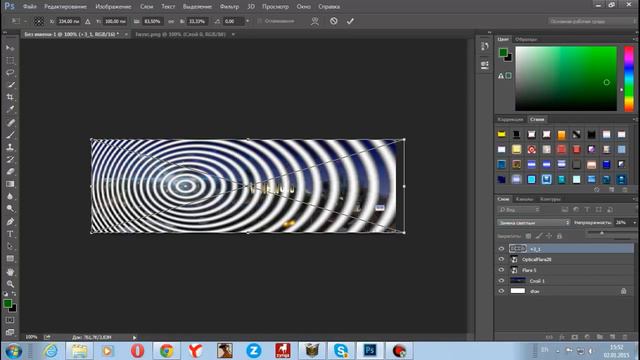Open the Окно menu
This screenshot has height=360, width=640.
click(x=303, y=7)
